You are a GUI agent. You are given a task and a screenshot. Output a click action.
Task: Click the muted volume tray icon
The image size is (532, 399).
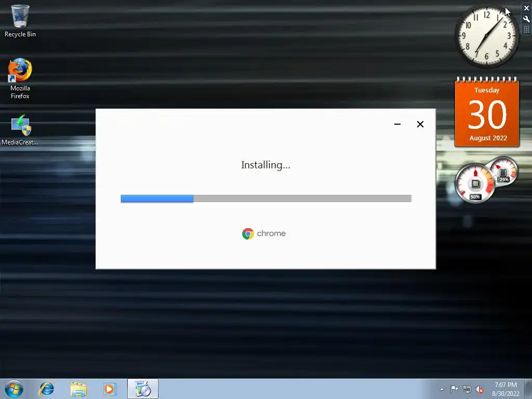click(x=480, y=390)
